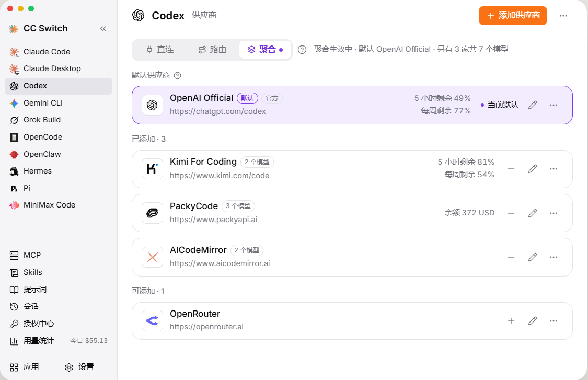The height and width of the screenshot is (380, 588).
Task: Edit the Kimi For Coding provider
Action: (533, 169)
